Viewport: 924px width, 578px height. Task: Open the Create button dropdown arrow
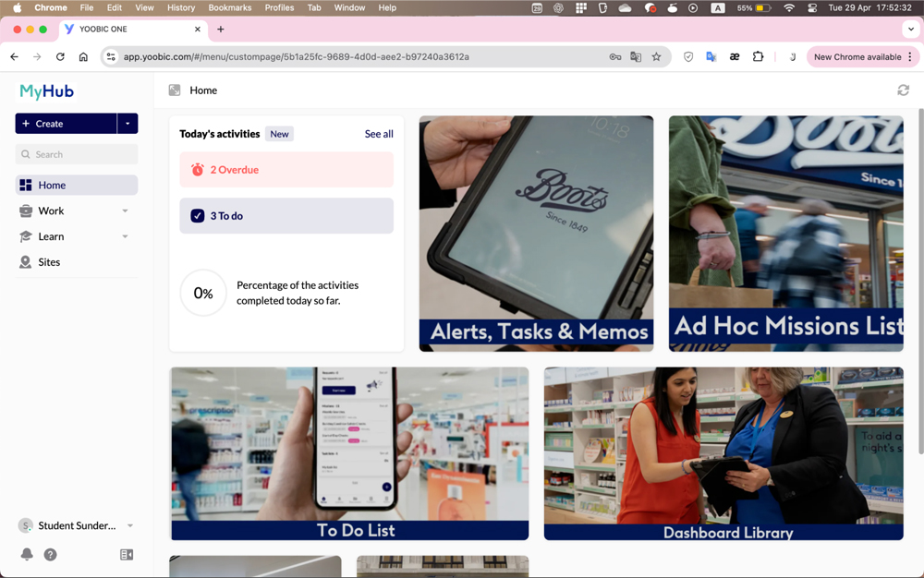point(128,124)
